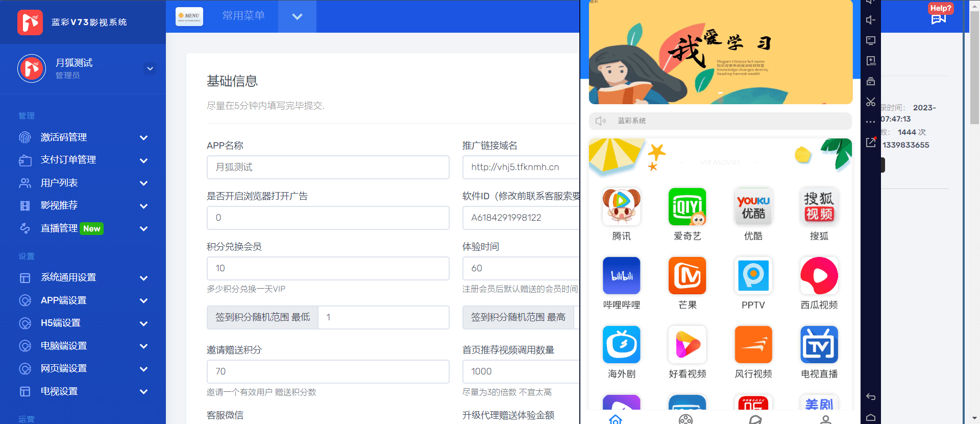
Task: Click the 月狐测试 profile avatar
Action: (32, 68)
